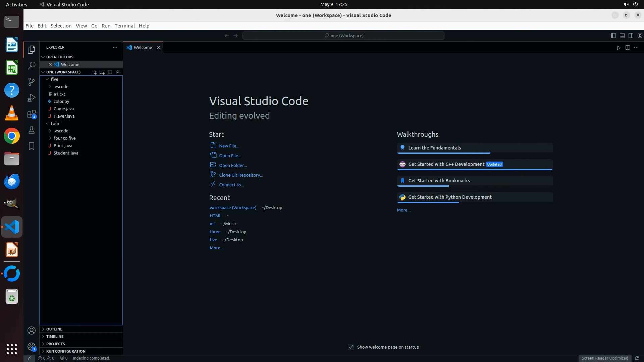
Task: Open the Testing flask view
Action: pyautogui.click(x=32, y=130)
